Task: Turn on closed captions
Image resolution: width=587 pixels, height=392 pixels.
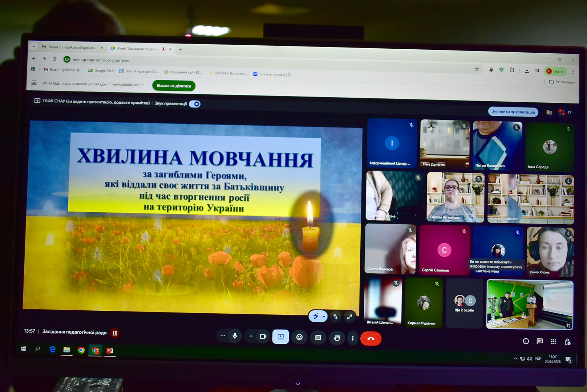Action: (x=318, y=338)
